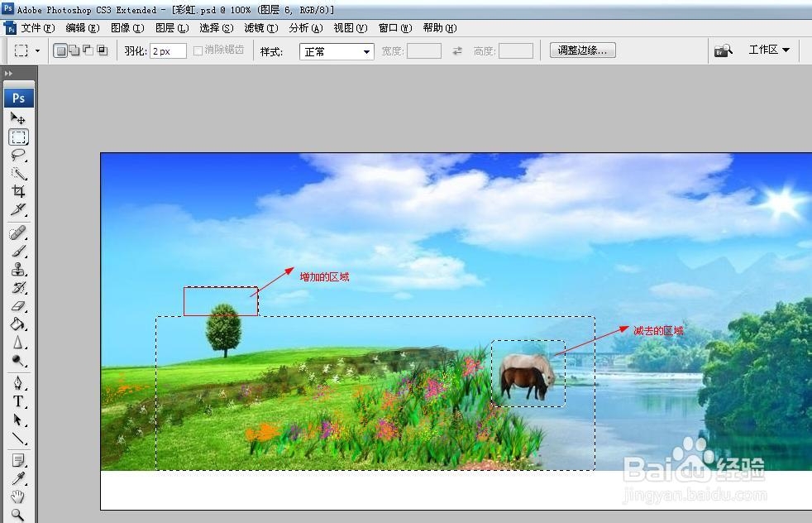812x523 pixels.
Task: Select the Move tool
Action: pos(19,118)
